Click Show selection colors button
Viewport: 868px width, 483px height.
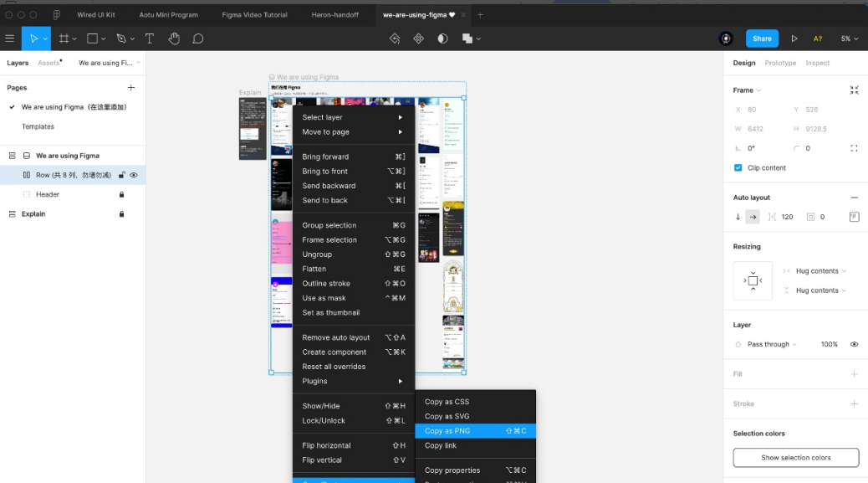795,458
